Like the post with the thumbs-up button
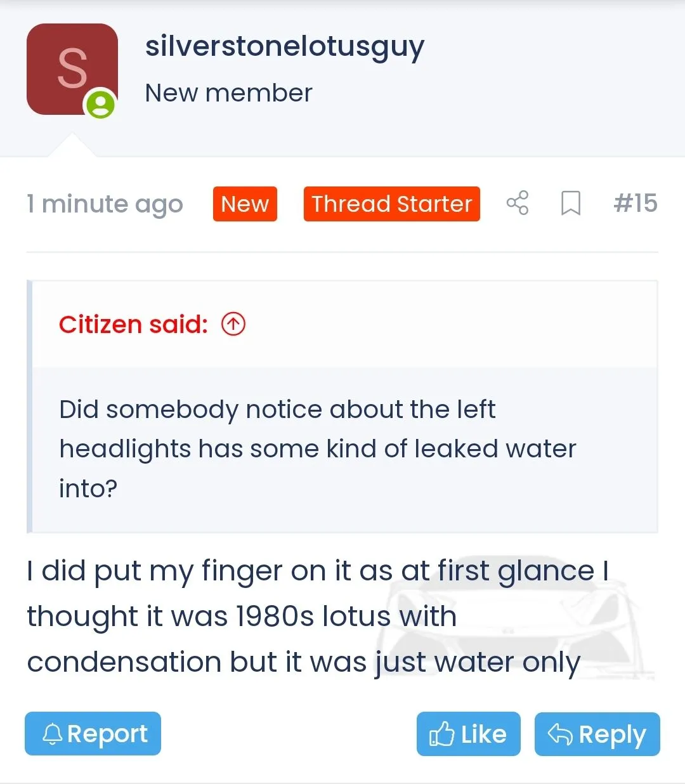The image size is (685, 784). click(x=468, y=735)
